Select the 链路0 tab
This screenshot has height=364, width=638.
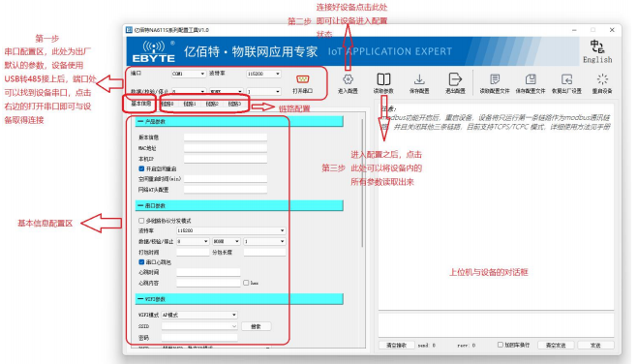point(167,104)
